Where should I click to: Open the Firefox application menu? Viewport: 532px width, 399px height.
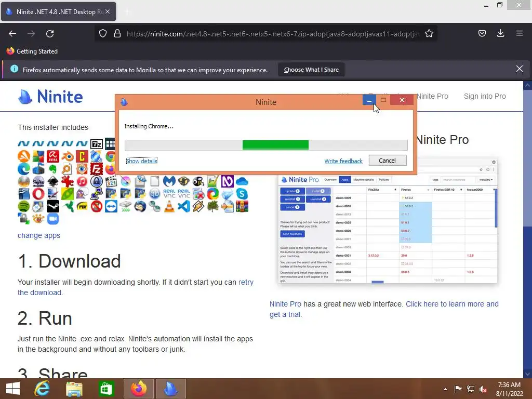(520, 33)
